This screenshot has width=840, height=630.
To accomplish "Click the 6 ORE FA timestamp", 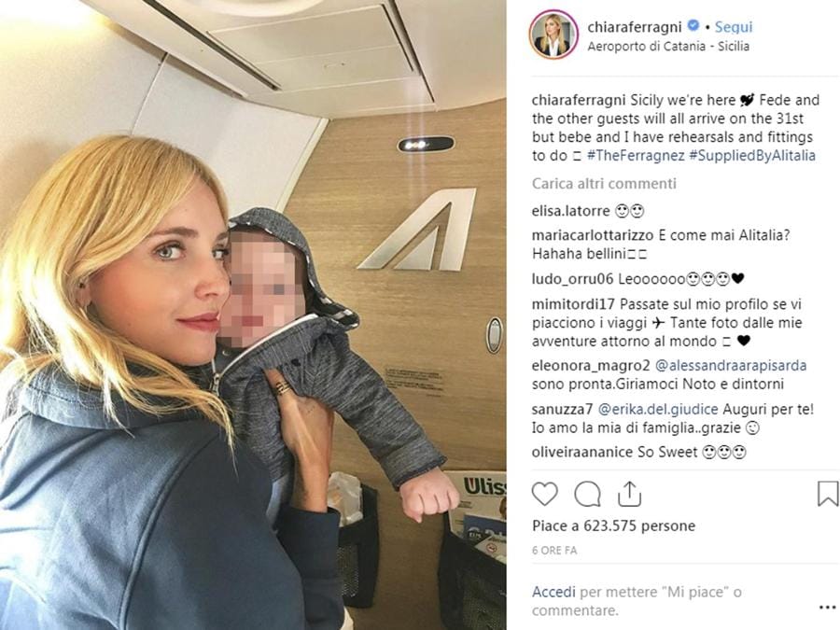I will pos(554,550).
